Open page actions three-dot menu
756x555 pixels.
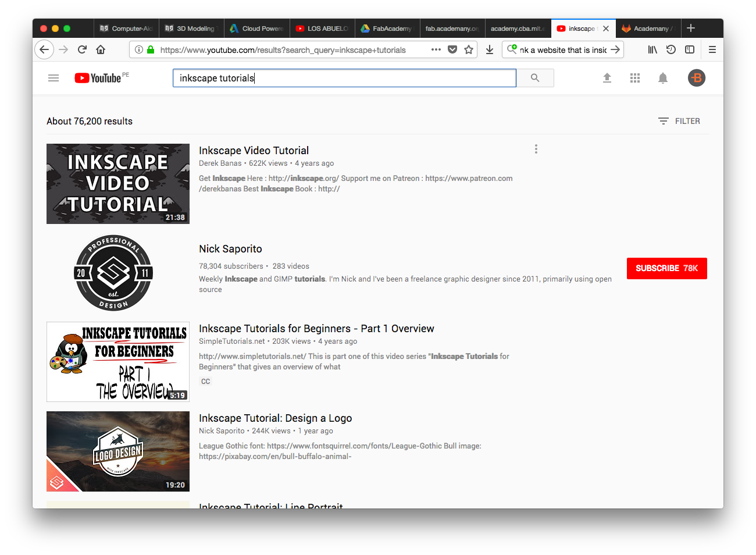pos(436,49)
